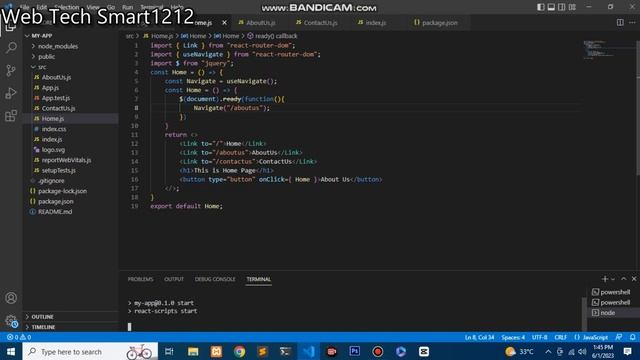Screen dimensions: 640x360
Task: Open index.css in the explorer
Action: coord(70,129)
